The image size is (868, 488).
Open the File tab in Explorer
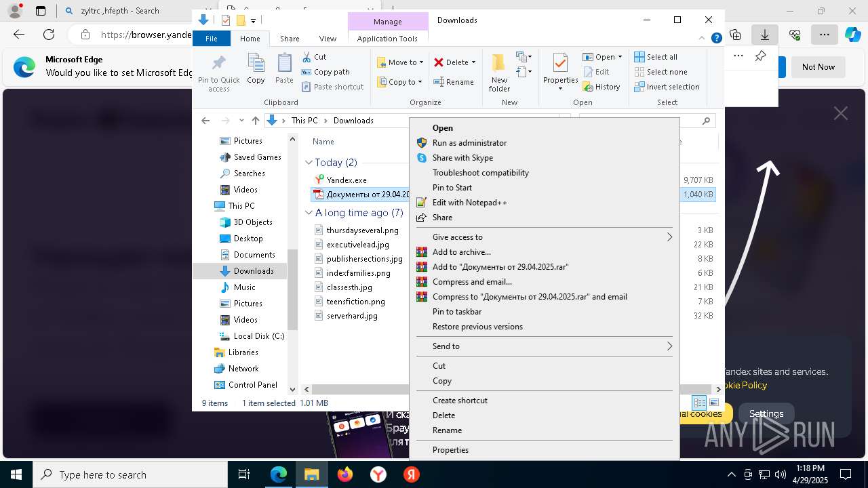pyautogui.click(x=212, y=39)
